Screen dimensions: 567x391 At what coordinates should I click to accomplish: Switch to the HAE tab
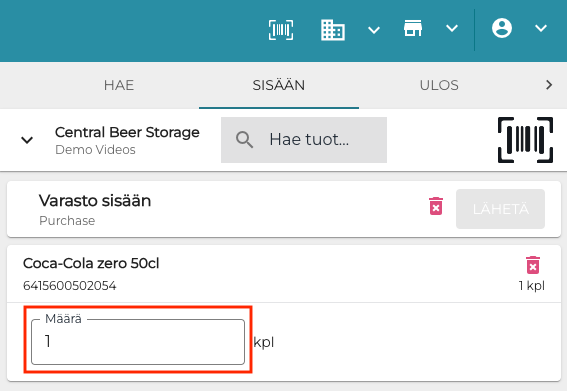click(119, 85)
